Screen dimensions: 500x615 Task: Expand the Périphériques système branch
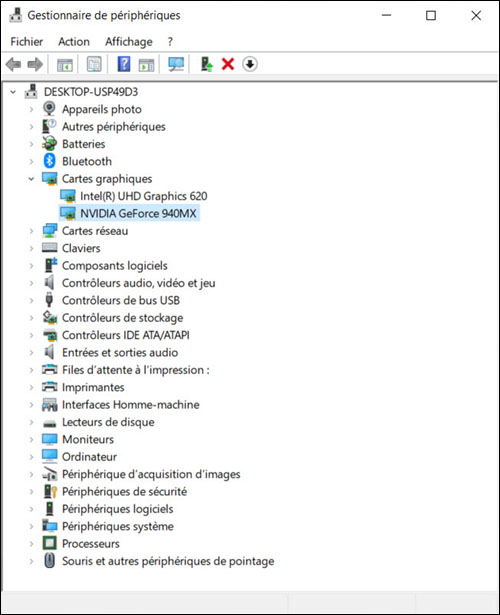(31, 526)
